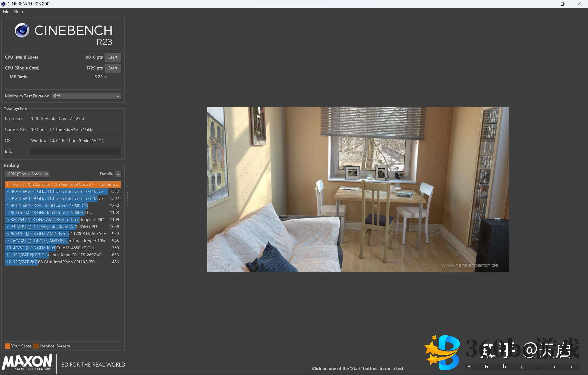Click the Cinebench sphere logo icon
The image size is (588, 375).
(22, 31)
